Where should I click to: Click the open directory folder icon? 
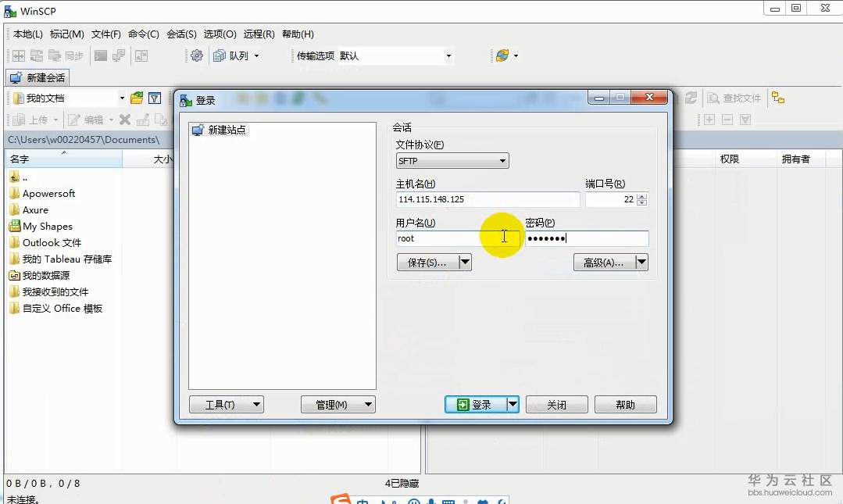coord(137,98)
